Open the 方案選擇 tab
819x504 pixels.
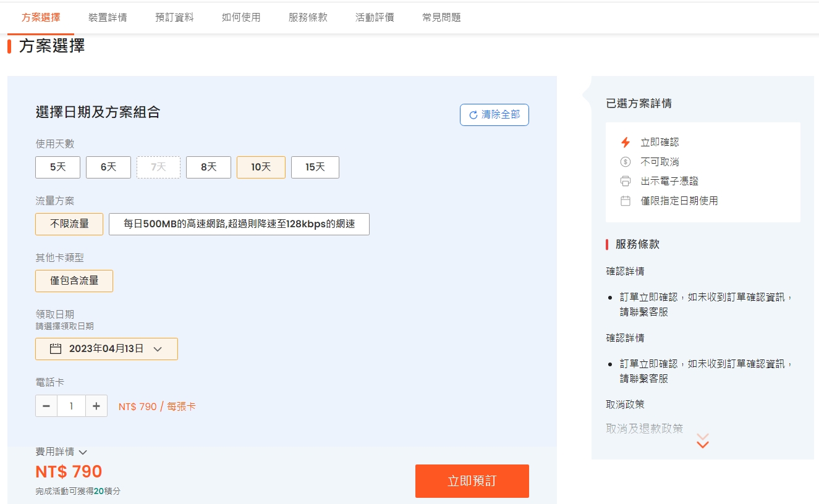(41, 17)
